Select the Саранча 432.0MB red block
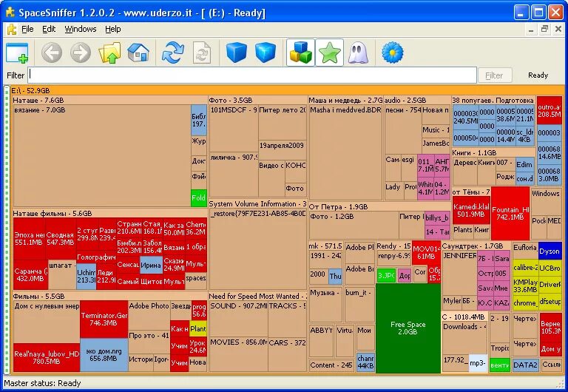This screenshot has height=392, width=568. pyautogui.click(x=30, y=274)
